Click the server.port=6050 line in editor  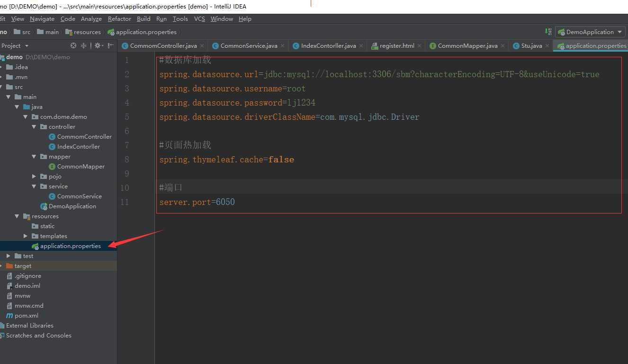tap(197, 202)
